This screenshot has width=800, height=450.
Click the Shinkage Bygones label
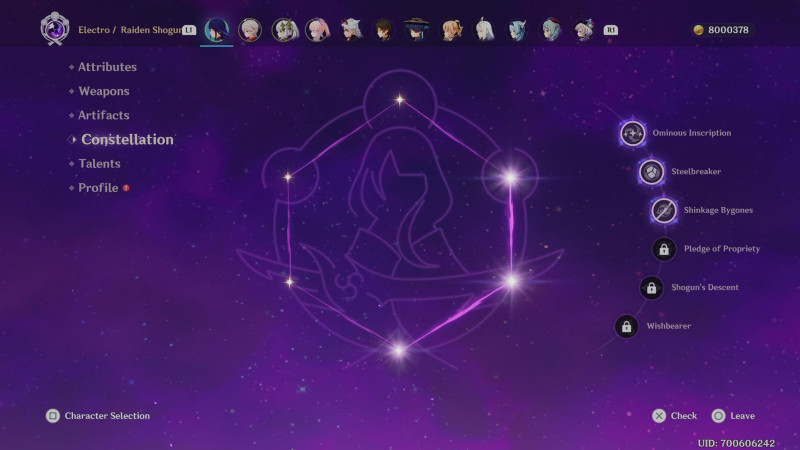pyautogui.click(x=718, y=210)
